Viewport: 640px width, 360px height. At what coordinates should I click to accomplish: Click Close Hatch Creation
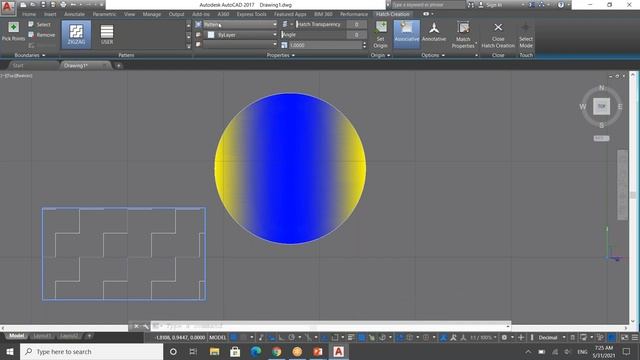pos(498,35)
